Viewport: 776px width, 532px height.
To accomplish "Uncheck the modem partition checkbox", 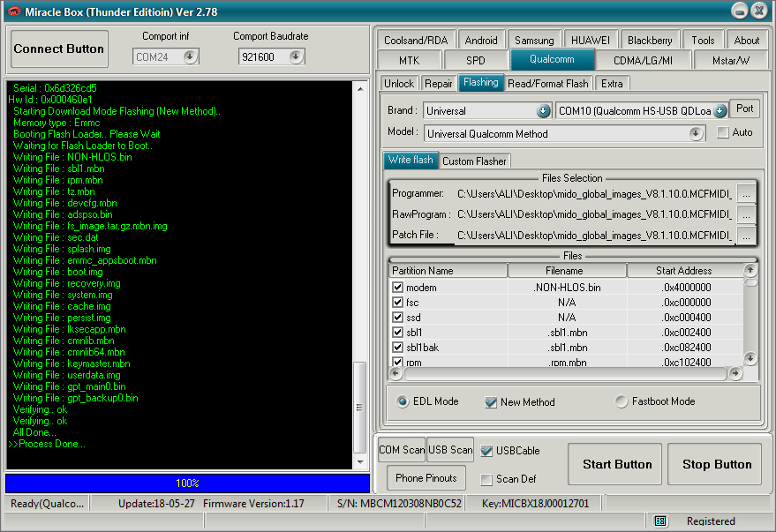I will (397, 288).
